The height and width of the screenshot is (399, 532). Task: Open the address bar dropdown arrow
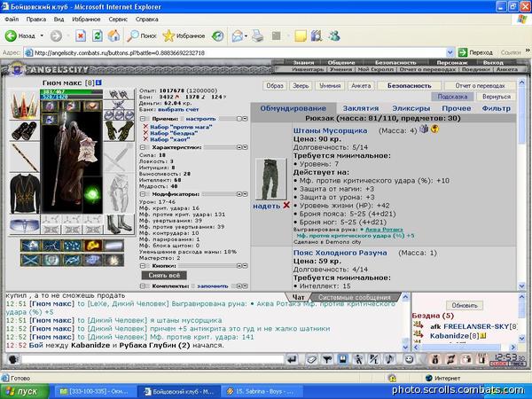[450, 52]
